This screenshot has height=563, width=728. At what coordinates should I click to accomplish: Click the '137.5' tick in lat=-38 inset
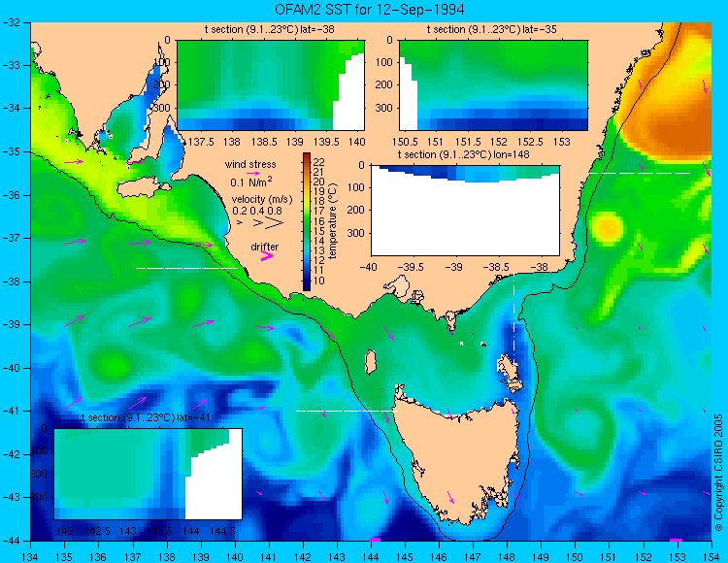pos(202,142)
